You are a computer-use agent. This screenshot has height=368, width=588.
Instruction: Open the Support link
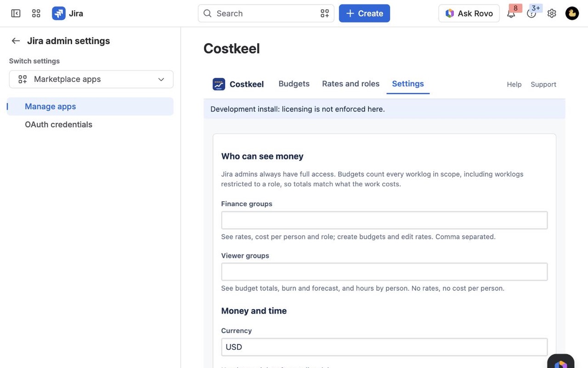543,84
